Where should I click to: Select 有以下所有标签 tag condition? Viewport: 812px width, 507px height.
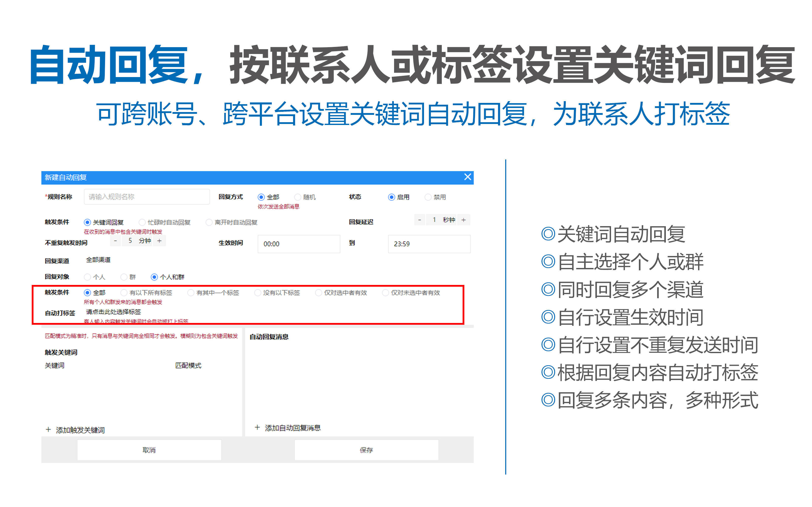[124, 292]
